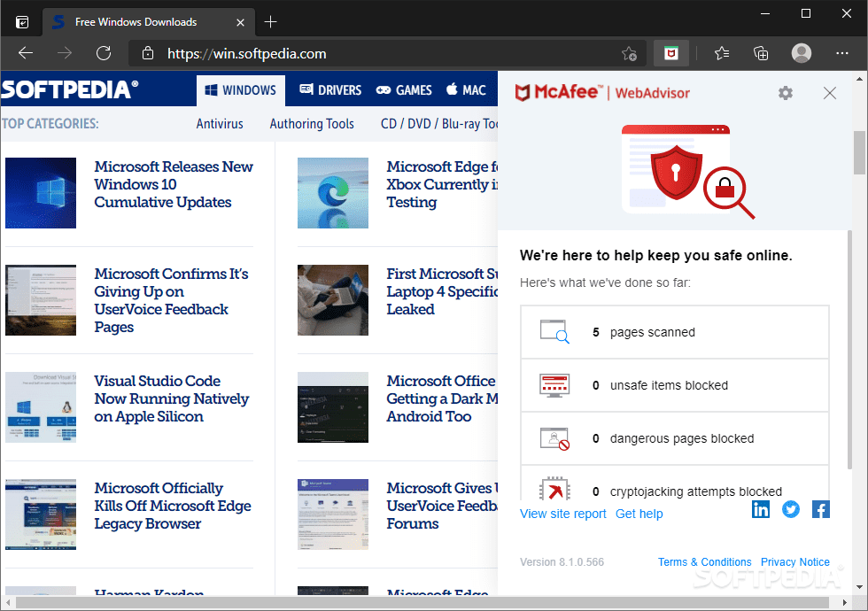This screenshot has width=868, height=611.
Task: Click the Version 8.1.0.566 text
Action: pos(562,561)
